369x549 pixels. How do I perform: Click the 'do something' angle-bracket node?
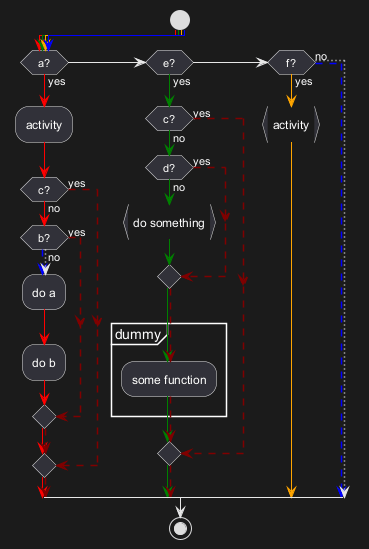[169, 222]
